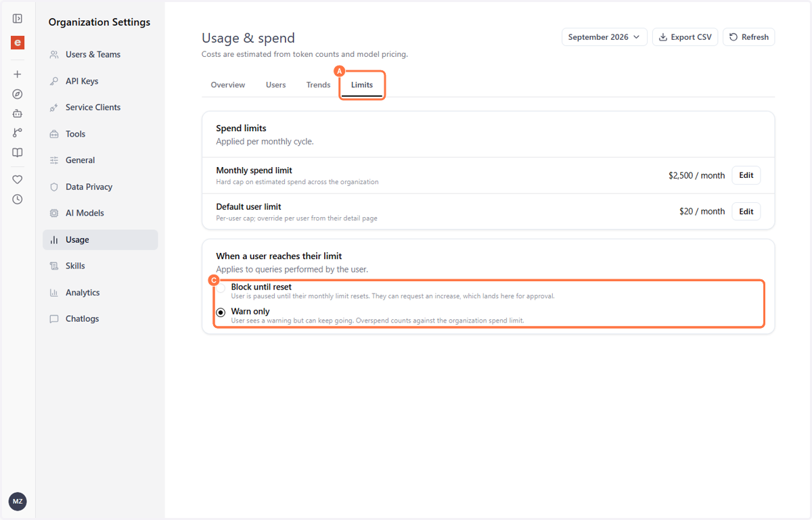This screenshot has height=520, width=812.
Task: Select the Block until reset radio button
Action: point(221,289)
